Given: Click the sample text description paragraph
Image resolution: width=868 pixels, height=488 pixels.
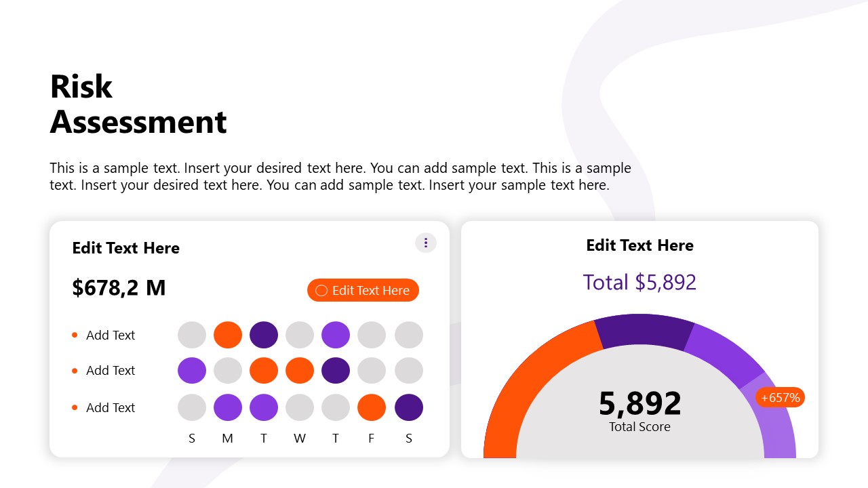Looking at the screenshot, I should [339, 176].
